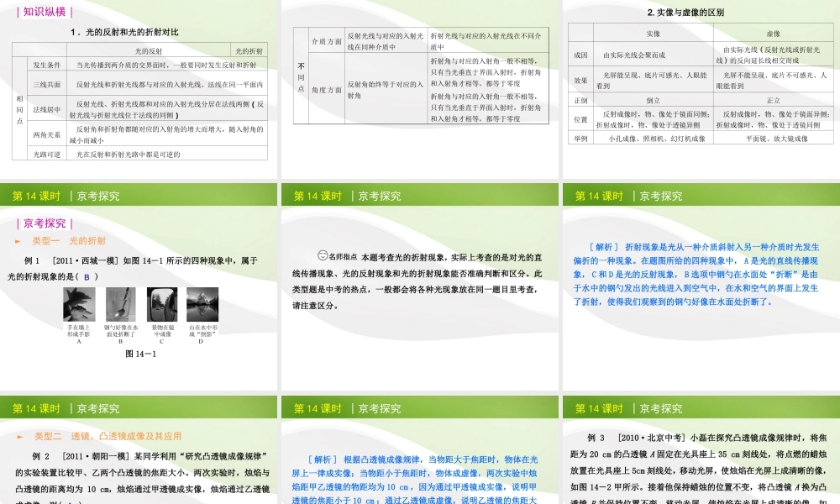Open the slide containing 图 14-1 photos

(x=139, y=287)
